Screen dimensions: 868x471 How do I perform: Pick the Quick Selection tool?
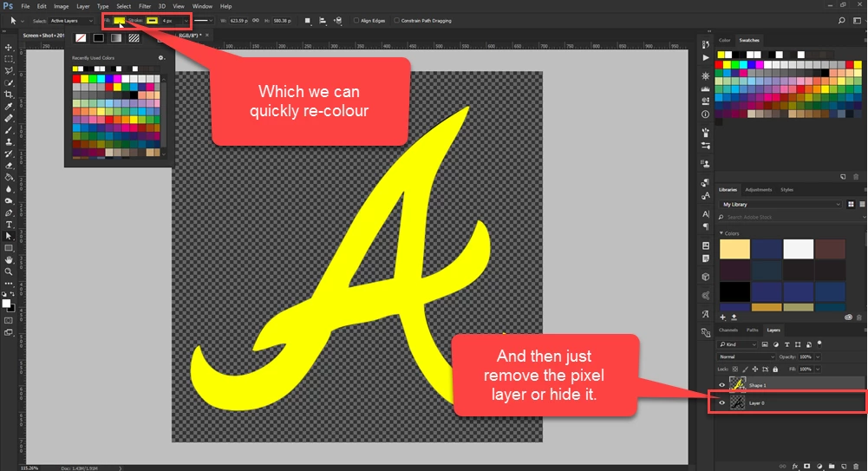(9, 83)
